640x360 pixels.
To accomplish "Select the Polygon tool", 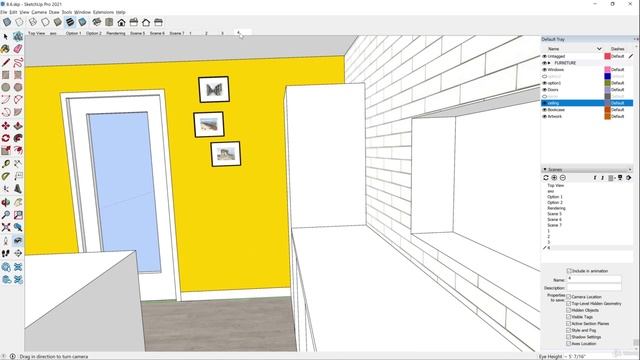I will click(18, 87).
